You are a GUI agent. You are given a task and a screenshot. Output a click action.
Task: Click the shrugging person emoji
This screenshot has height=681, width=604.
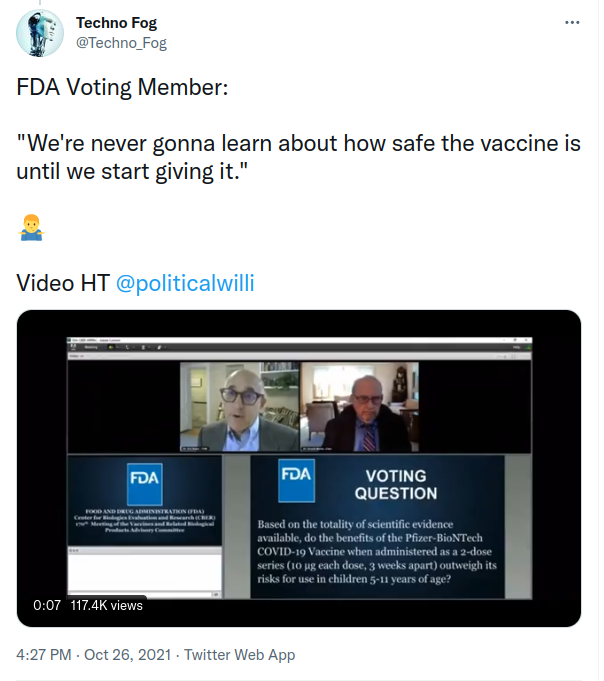tap(29, 229)
